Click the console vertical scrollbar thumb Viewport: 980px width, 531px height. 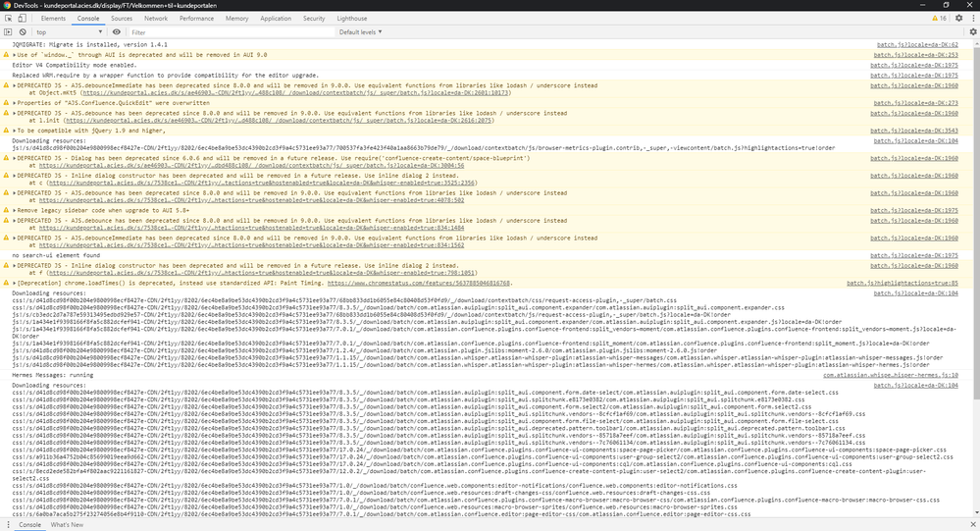(x=976, y=222)
